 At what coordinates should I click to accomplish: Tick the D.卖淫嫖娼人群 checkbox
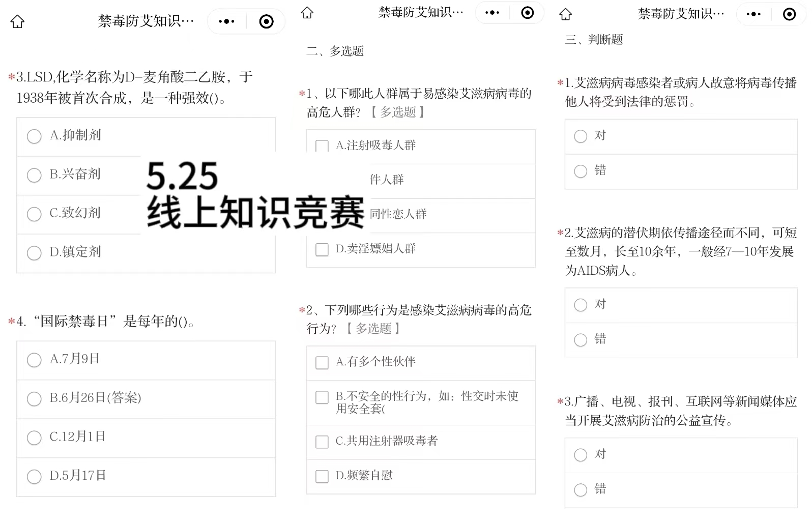click(322, 249)
